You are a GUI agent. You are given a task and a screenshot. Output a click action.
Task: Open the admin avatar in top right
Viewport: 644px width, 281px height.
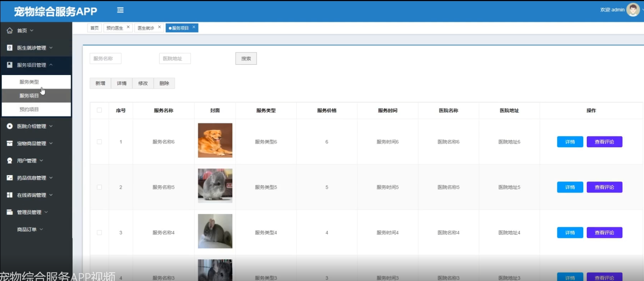[633, 10]
